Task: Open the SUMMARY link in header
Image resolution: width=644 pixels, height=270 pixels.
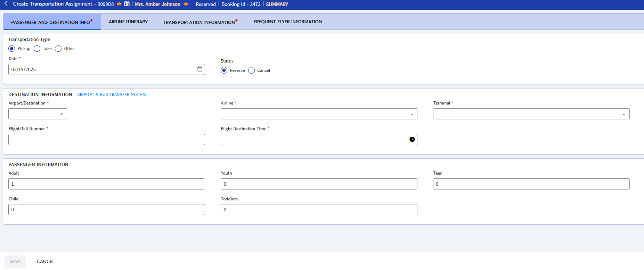Action: (x=277, y=4)
